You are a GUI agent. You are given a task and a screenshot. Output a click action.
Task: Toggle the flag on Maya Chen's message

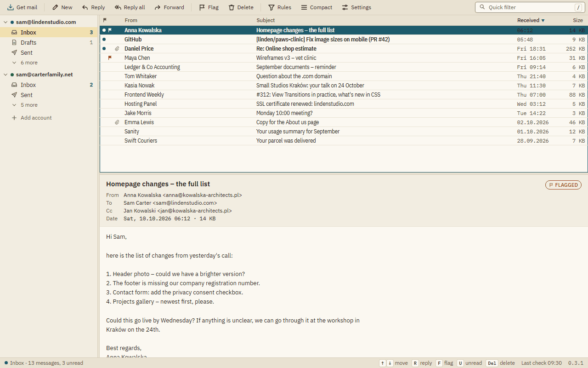[x=110, y=58]
